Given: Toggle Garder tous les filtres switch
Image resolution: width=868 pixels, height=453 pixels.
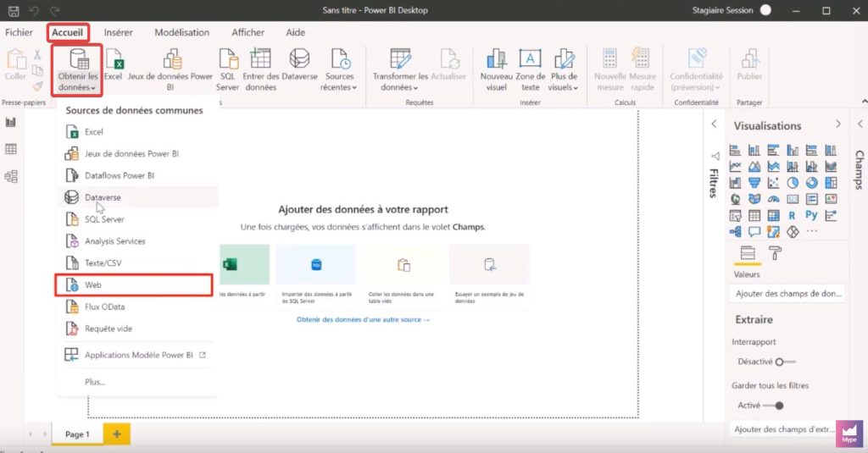Looking at the screenshot, I should coord(773,406).
